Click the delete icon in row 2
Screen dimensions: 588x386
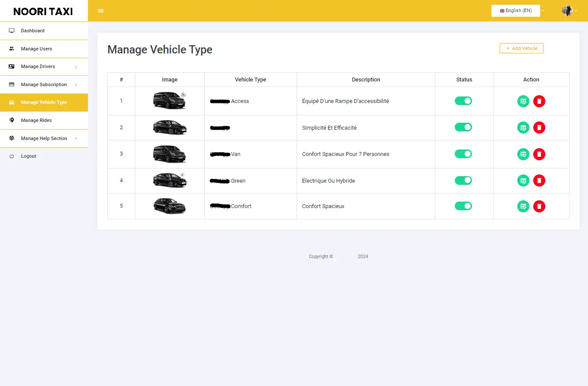tap(539, 127)
